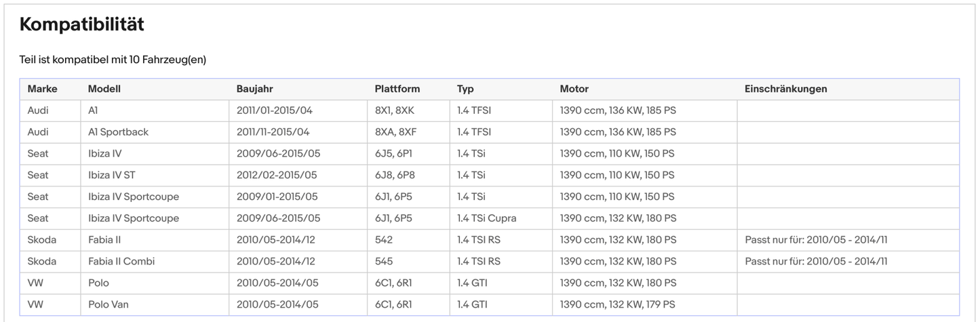
Task: Click the Einschränkungen column header
Action: click(x=785, y=89)
